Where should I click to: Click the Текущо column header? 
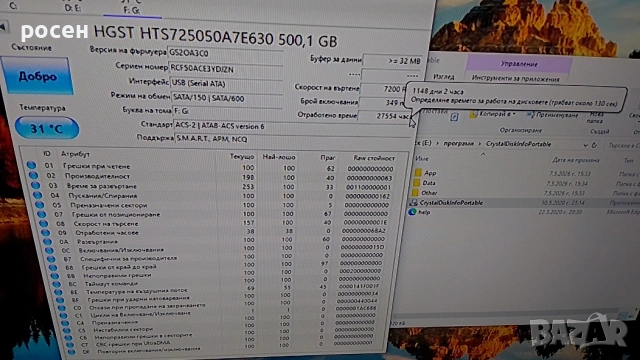pos(242,156)
